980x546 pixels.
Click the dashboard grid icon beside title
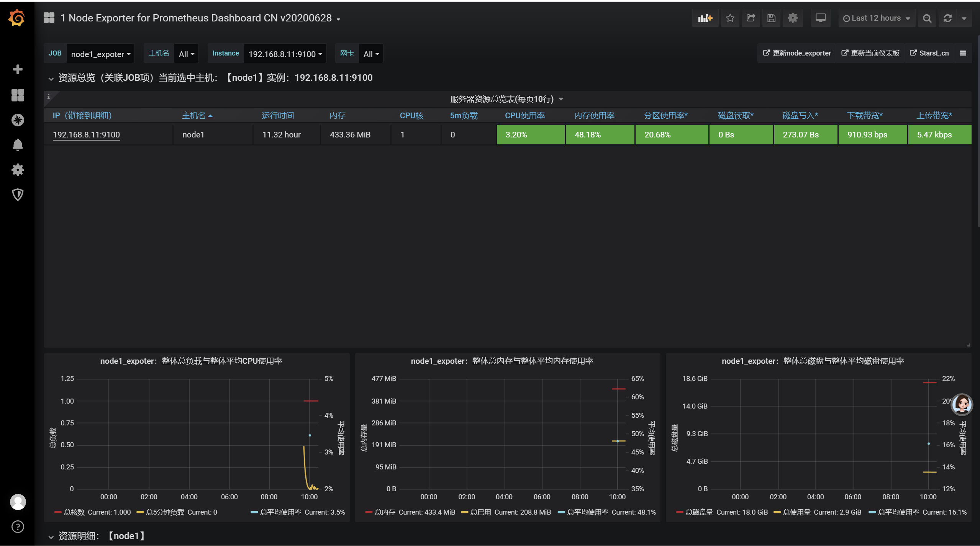pyautogui.click(x=49, y=18)
